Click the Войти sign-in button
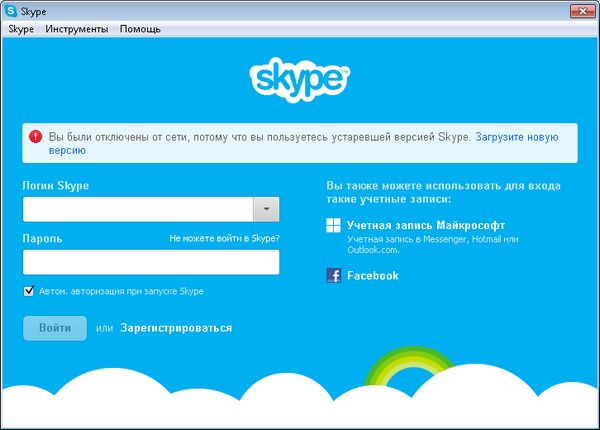The image size is (600, 430). click(55, 328)
